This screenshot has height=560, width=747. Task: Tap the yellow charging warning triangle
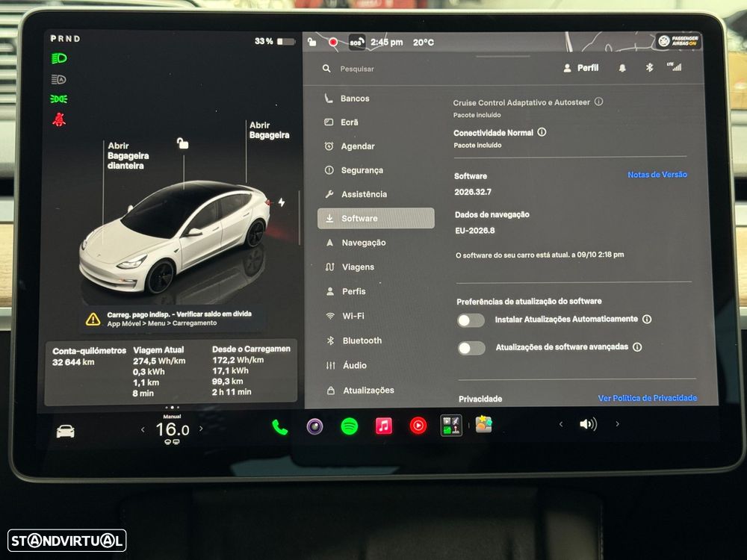[x=93, y=319]
